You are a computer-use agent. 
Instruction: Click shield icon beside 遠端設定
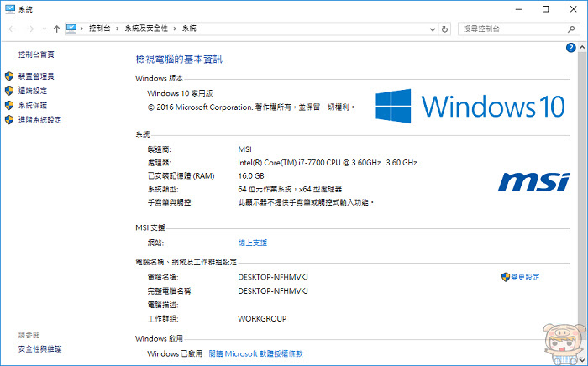coord(9,91)
